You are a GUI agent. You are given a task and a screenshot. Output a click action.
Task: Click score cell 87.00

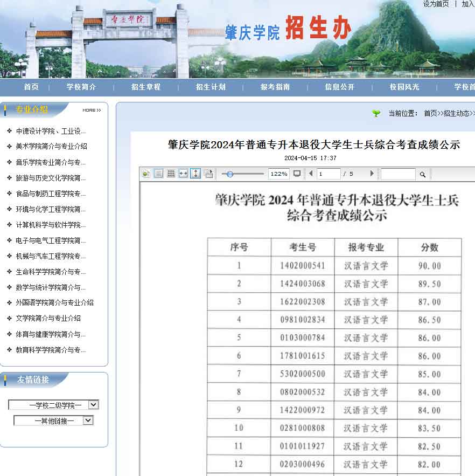pyautogui.click(x=430, y=302)
